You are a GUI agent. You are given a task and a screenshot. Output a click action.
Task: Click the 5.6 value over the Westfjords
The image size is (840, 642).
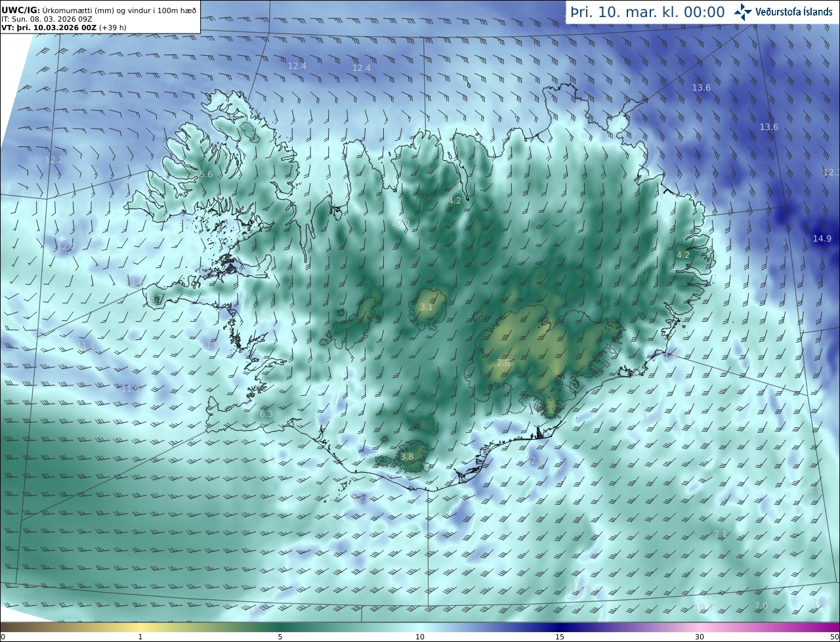(206, 175)
